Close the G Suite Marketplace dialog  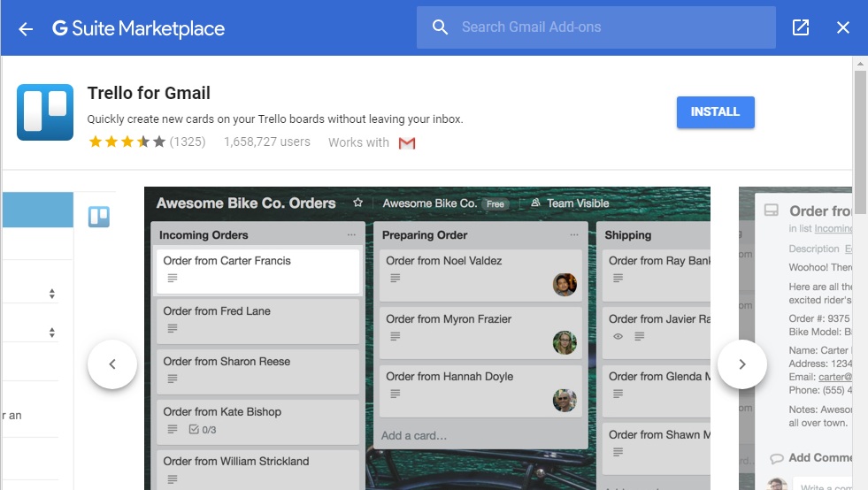(x=842, y=27)
